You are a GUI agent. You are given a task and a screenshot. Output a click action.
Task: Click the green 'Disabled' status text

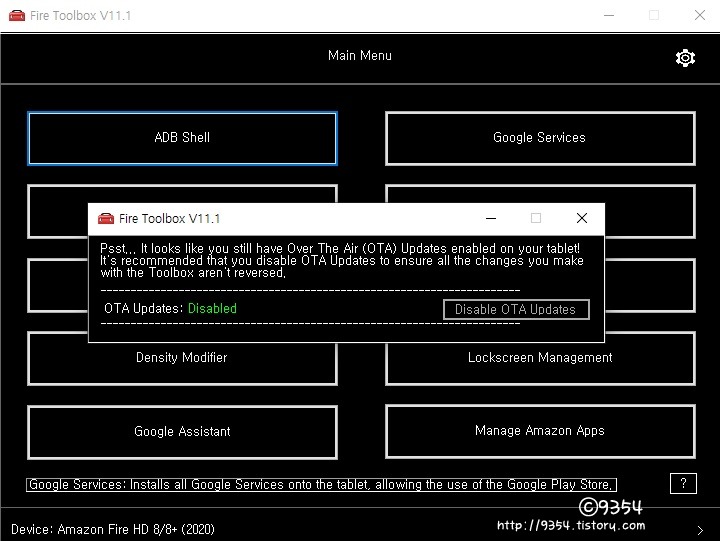pos(212,308)
